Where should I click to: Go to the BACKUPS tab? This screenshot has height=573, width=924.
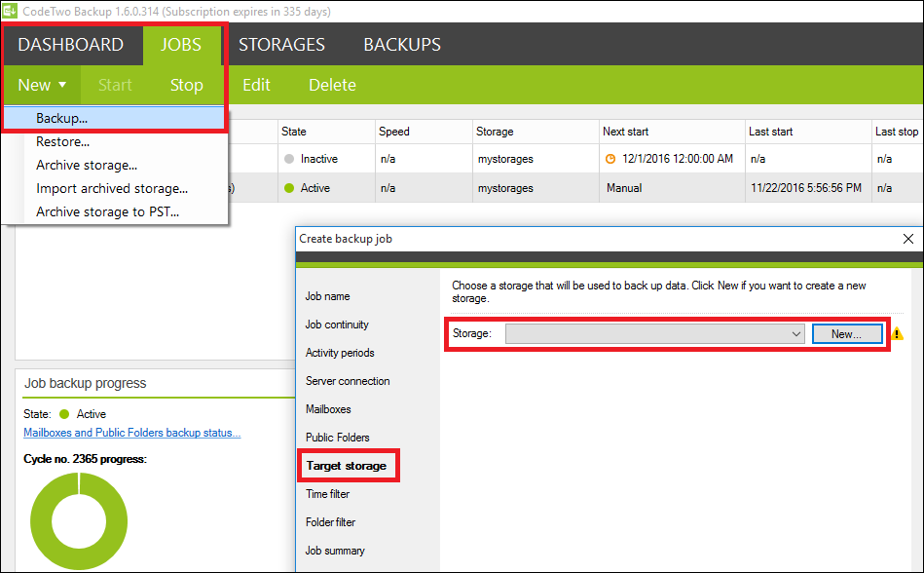(x=402, y=44)
